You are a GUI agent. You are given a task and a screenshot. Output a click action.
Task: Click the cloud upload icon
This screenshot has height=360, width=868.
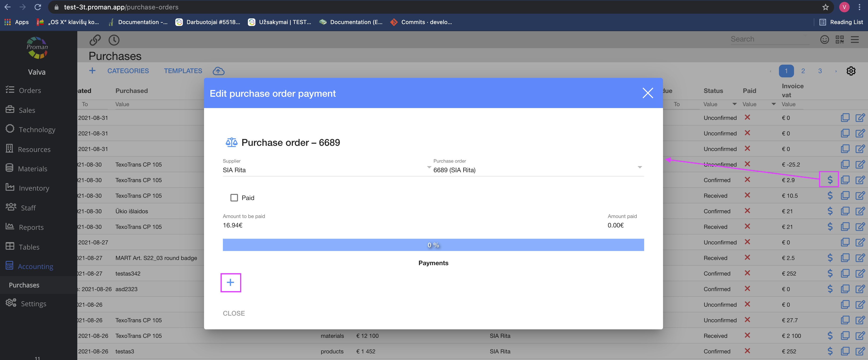point(218,71)
